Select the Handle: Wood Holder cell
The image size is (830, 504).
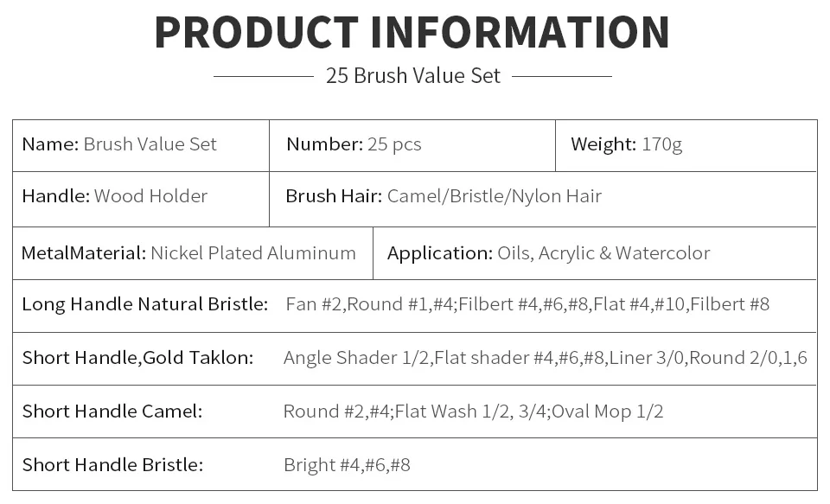coord(141,199)
